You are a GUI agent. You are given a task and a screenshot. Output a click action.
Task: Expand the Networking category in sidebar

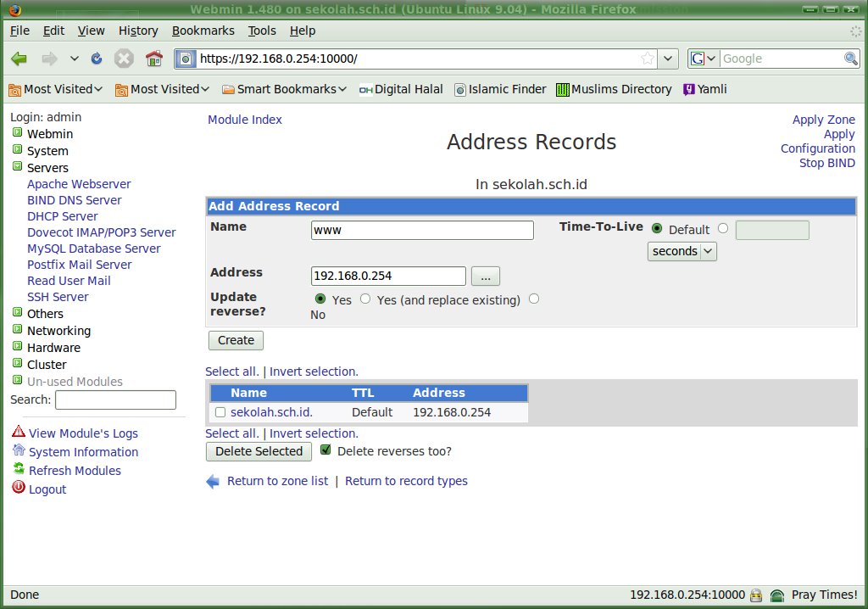(17, 331)
